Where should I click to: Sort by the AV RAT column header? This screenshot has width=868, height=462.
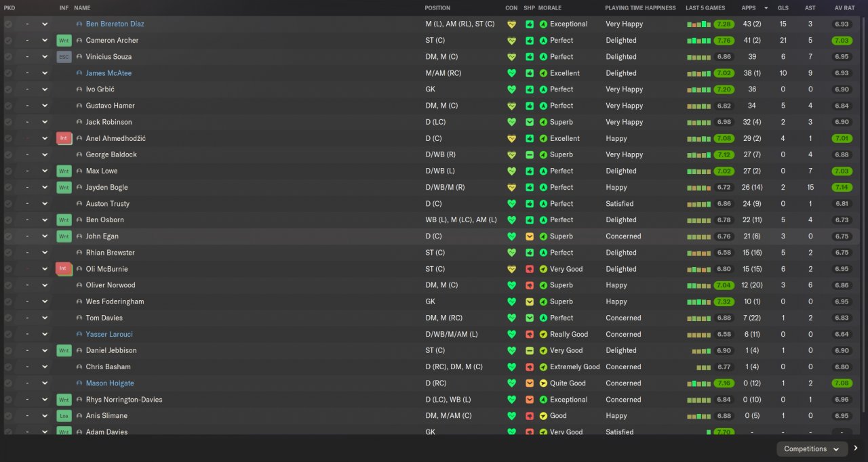(x=844, y=8)
